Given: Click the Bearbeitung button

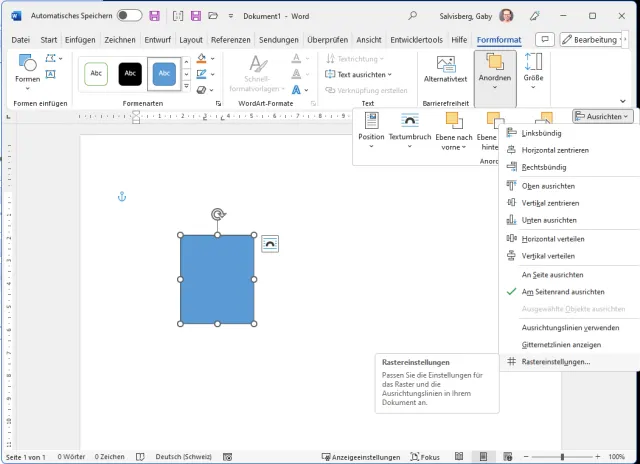Looking at the screenshot, I should click(x=595, y=40).
